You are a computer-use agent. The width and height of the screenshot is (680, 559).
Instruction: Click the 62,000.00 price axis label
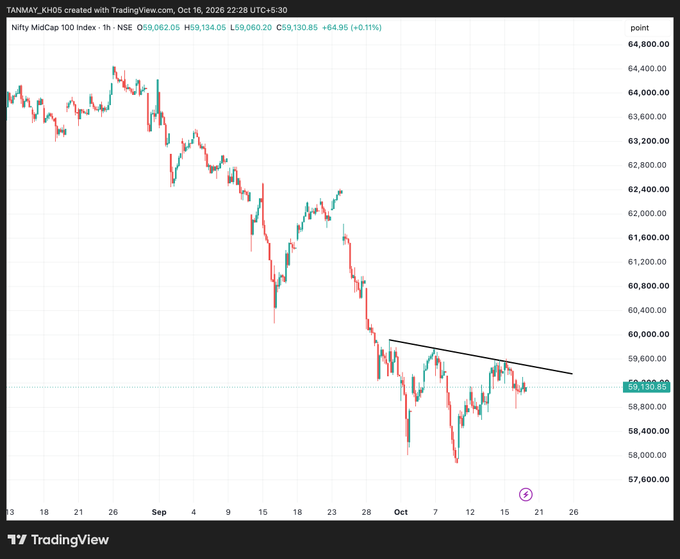[x=647, y=213]
